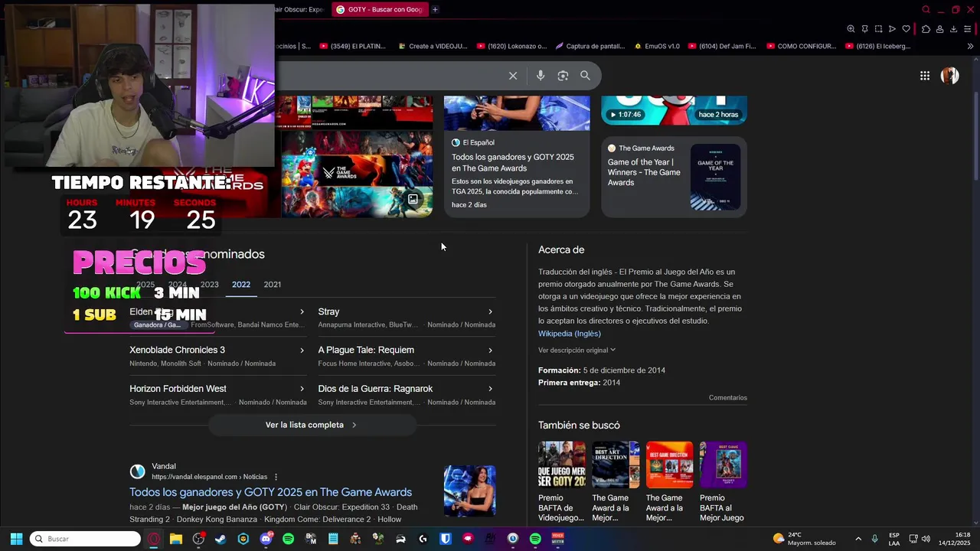The image size is (980, 551).
Task: Click the Vandal result image thumbnail
Action: tap(470, 491)
